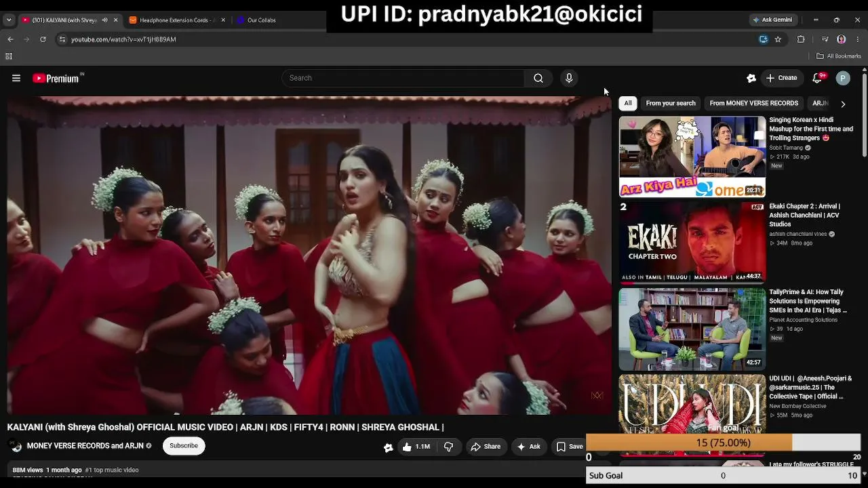Subscribe to MONEY VERSE RECORDS channel
This screenshot has height=488, width=868.
(x=184, y=446)
